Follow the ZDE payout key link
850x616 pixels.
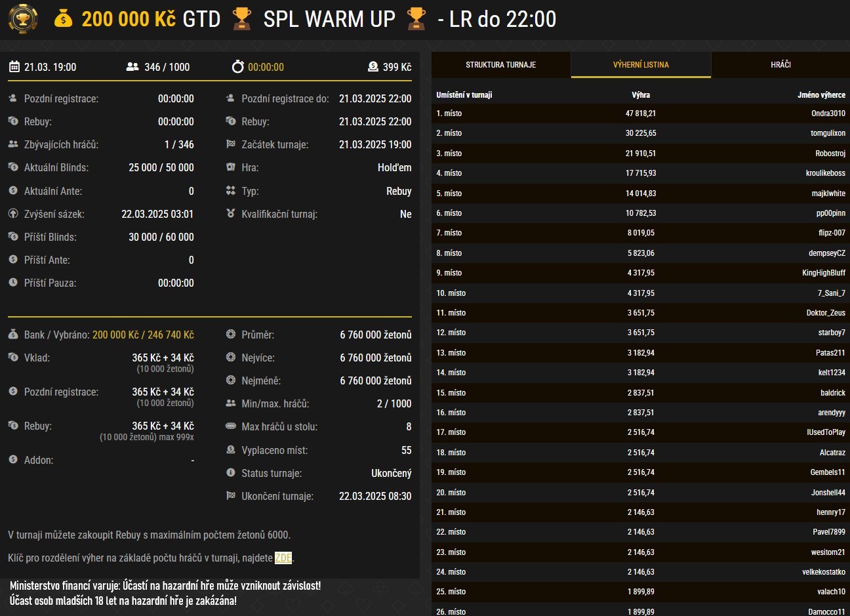(x=283, y=558)
